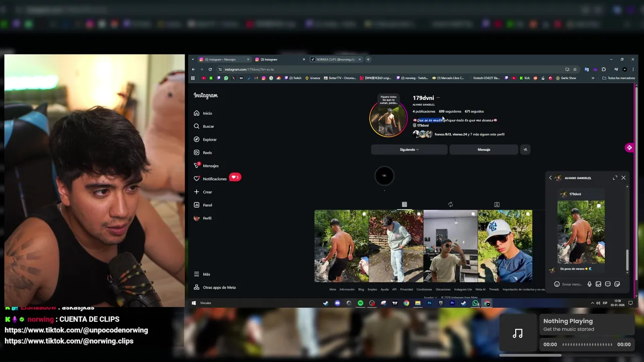Viewport: 644px width, 362px height.
Task: Click the chat popup scrollbar
Action: pos(627,260)
